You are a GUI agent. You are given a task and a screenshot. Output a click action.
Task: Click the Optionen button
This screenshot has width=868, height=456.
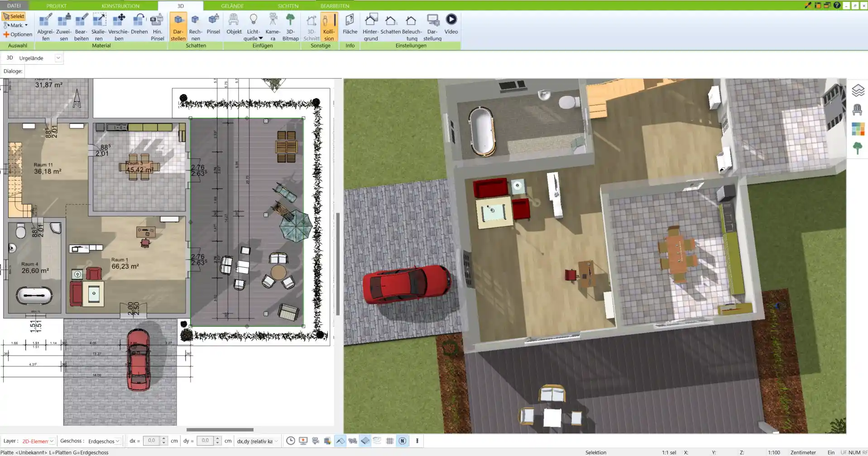point(18,34)
